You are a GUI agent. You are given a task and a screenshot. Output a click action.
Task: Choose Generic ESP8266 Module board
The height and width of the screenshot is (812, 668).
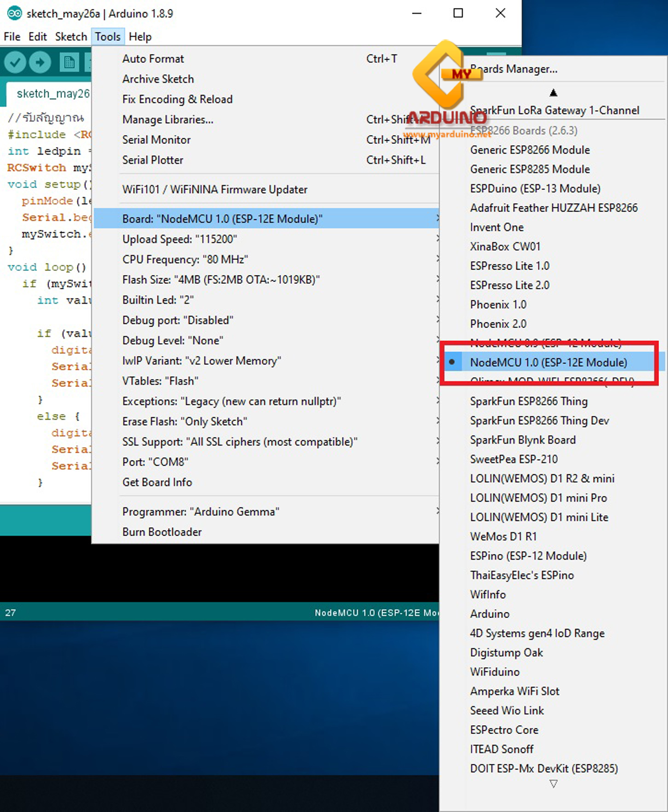click(530, 150)
